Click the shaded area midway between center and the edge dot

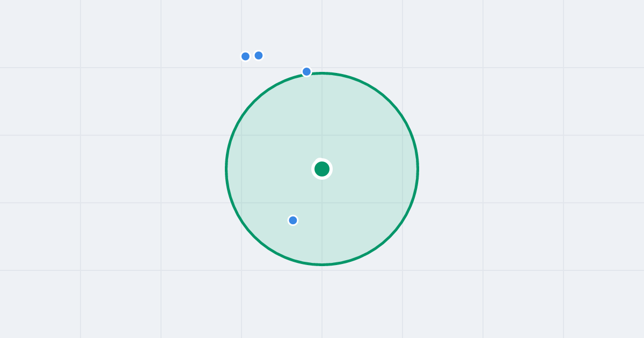tap(314, 120)
